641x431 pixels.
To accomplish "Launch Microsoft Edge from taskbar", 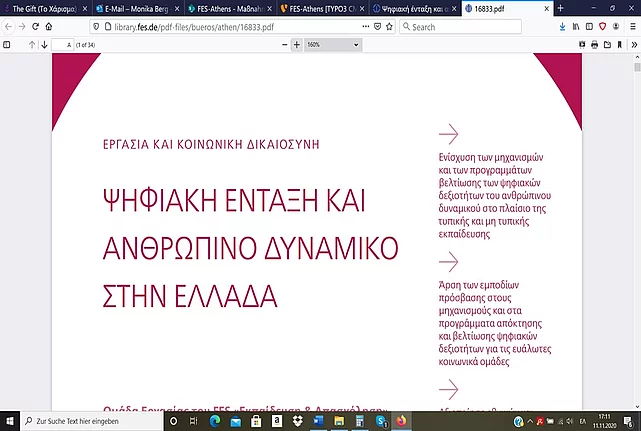I will click(x=215, y=421).
